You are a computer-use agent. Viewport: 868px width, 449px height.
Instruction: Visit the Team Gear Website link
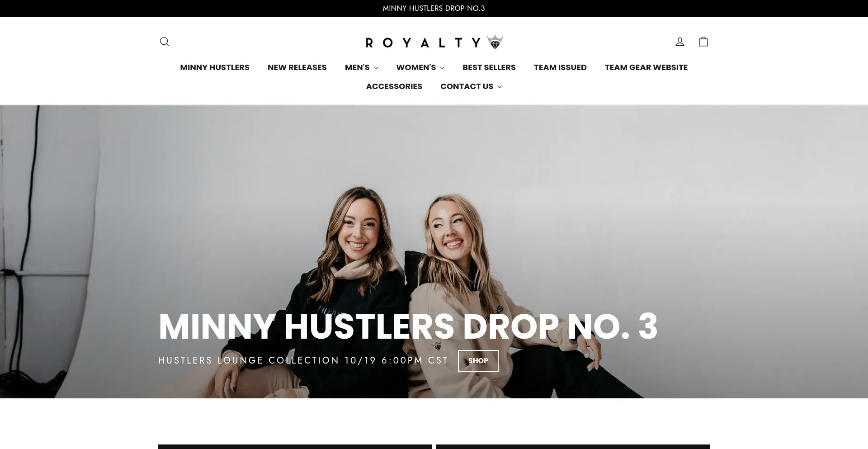click(x=646, y=67)
